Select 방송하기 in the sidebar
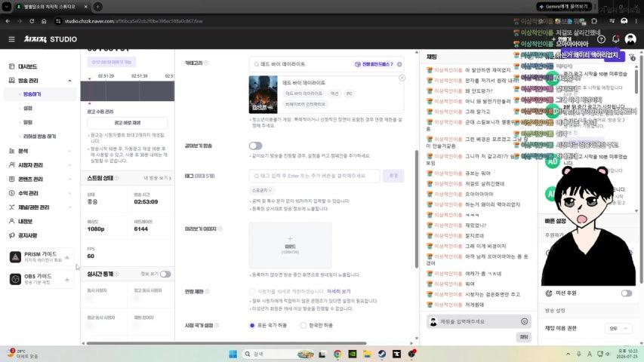The height and width of the screenshot is (362, 644). point(32,94)
